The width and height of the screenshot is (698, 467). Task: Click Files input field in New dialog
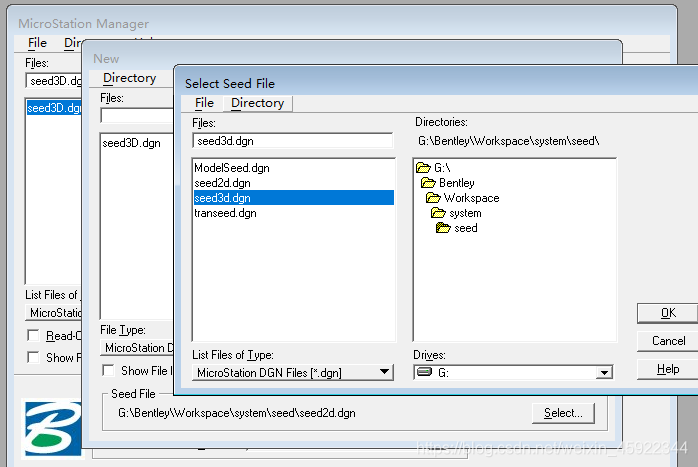coord(137,116)
